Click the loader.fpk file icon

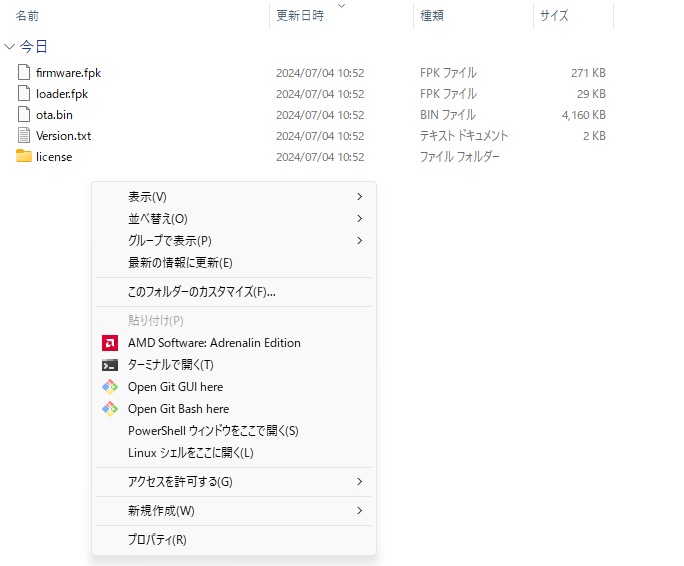[24, 93]
